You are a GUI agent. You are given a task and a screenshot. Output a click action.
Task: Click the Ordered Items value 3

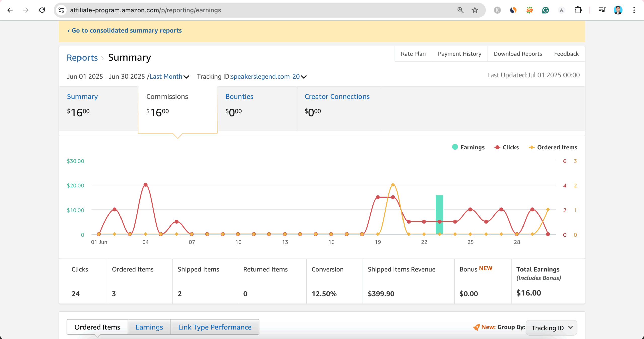[x=114, y=294]
